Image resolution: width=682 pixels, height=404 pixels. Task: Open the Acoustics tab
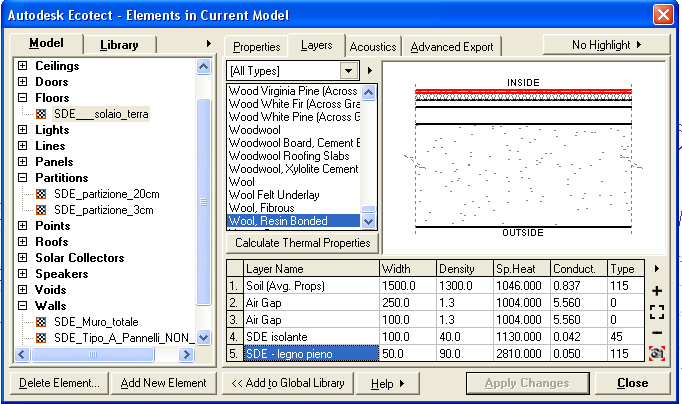(373, 47)
